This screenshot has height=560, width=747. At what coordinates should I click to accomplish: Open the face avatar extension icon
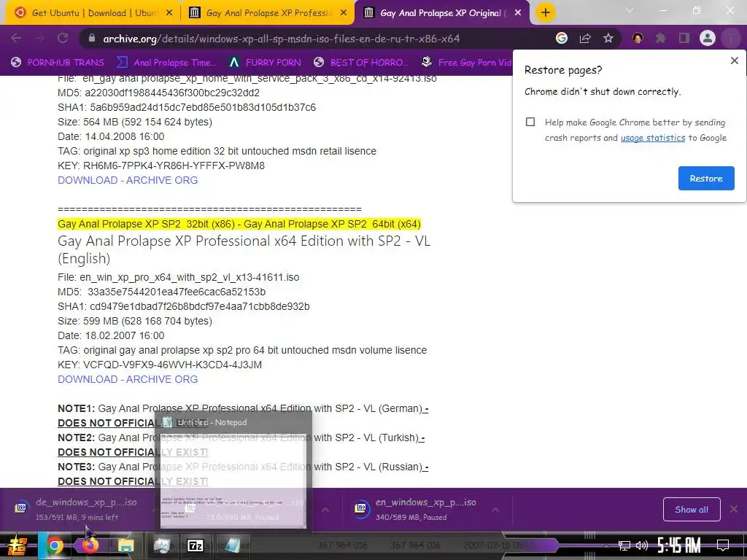coord(638,39)
